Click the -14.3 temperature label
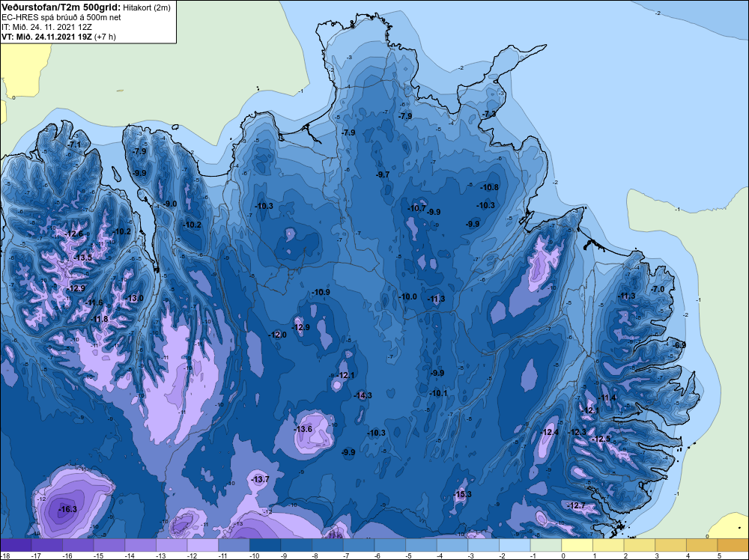Viewport: 749px width, 560px height. click(363, 395)
